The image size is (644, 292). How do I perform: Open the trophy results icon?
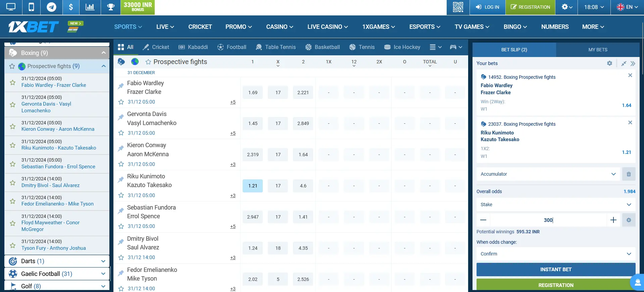coord(111,7)
